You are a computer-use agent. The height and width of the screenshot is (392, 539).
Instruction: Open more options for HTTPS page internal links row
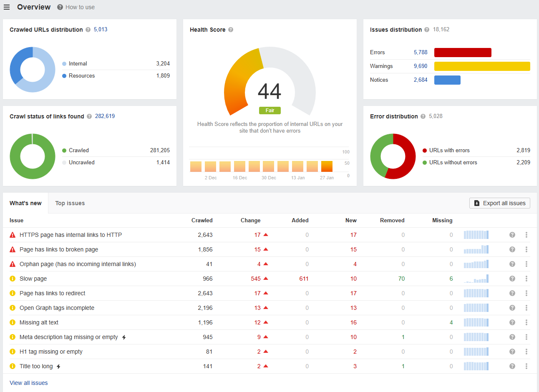click(x=526, y=235)
